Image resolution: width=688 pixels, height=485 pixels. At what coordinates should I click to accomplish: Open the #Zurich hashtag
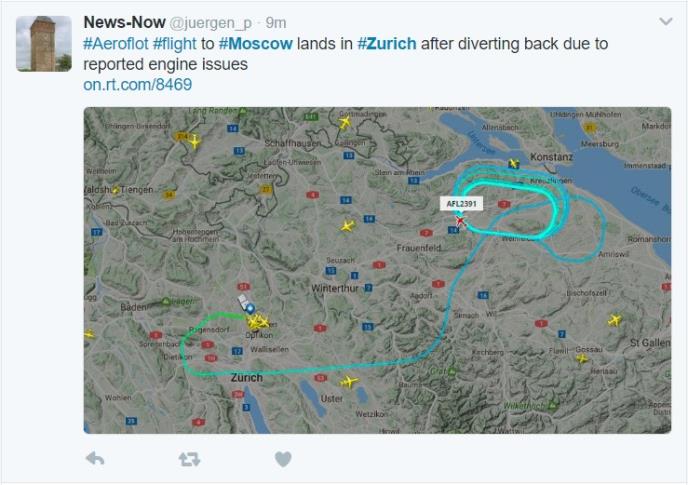tap(387, 44)
